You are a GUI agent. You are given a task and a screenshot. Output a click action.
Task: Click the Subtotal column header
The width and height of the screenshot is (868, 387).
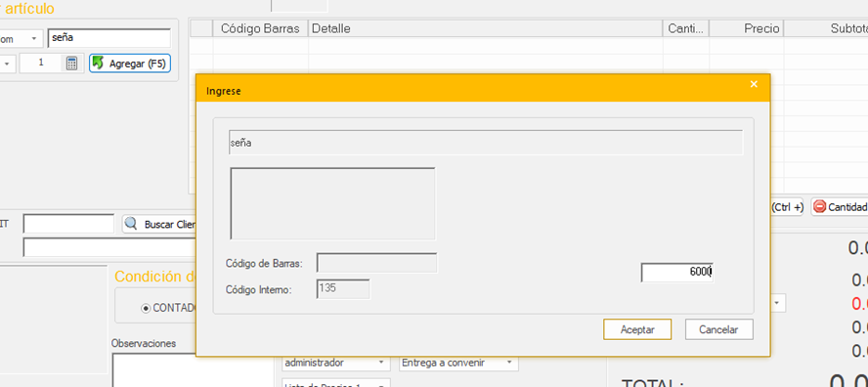826,28
